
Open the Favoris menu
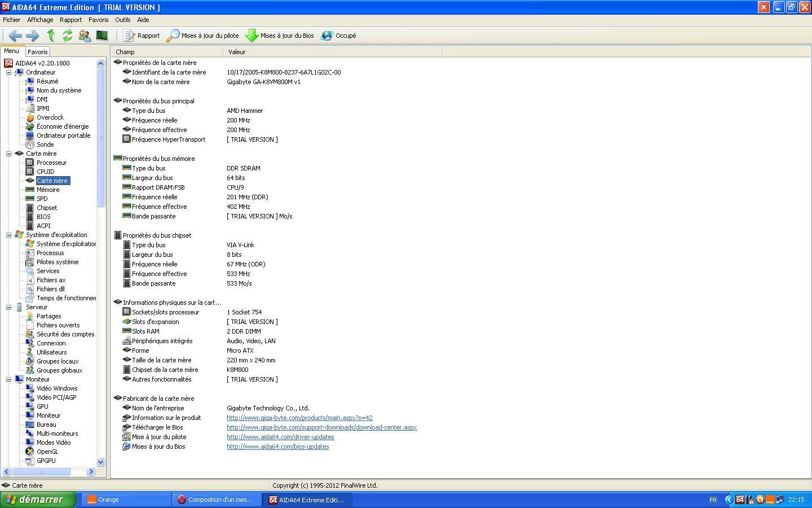98,20
